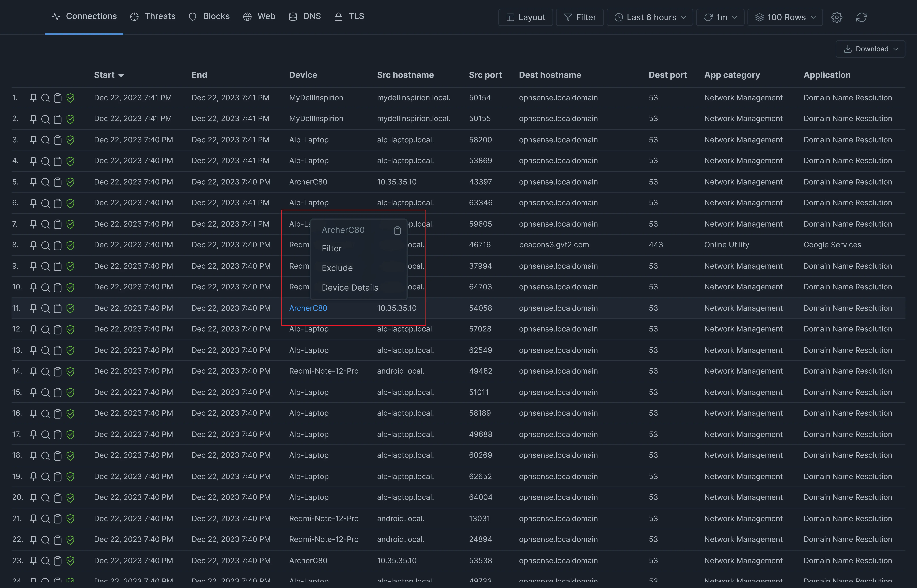Click Google Services application cell
917x588 pixels.
click(x=832, y=245)
